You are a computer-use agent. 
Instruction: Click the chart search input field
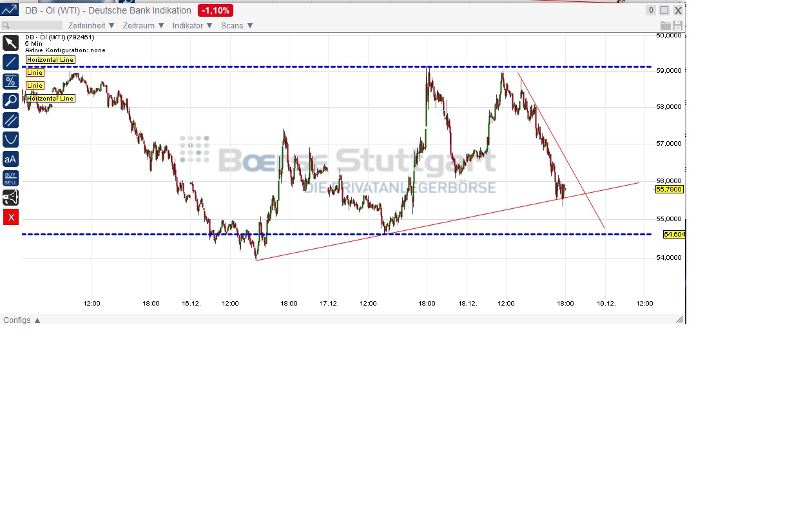tap(32, 25)
